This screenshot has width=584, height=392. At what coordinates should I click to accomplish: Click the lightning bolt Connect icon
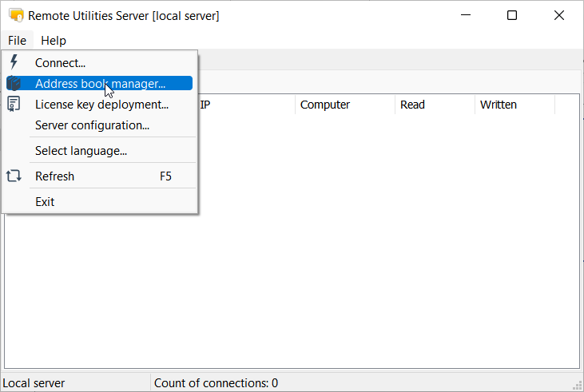pyautogui.click(x=14, y=62)
